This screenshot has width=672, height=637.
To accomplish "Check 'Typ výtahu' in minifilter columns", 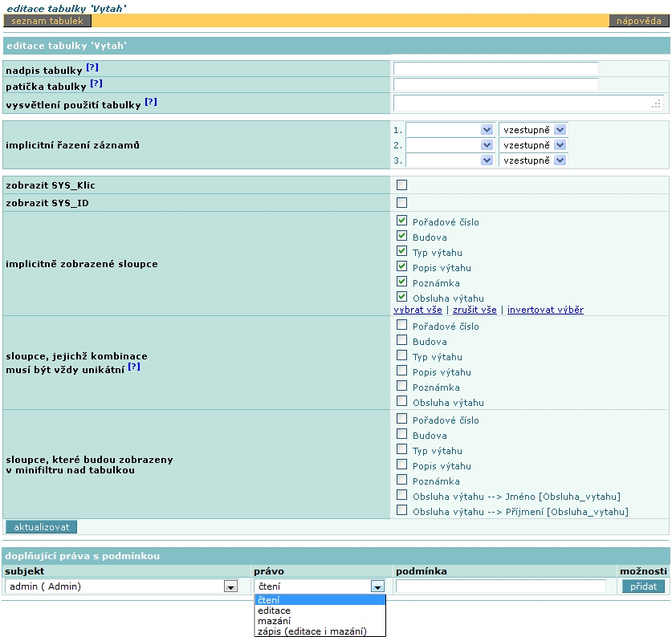I will click(x=401, y=449).
